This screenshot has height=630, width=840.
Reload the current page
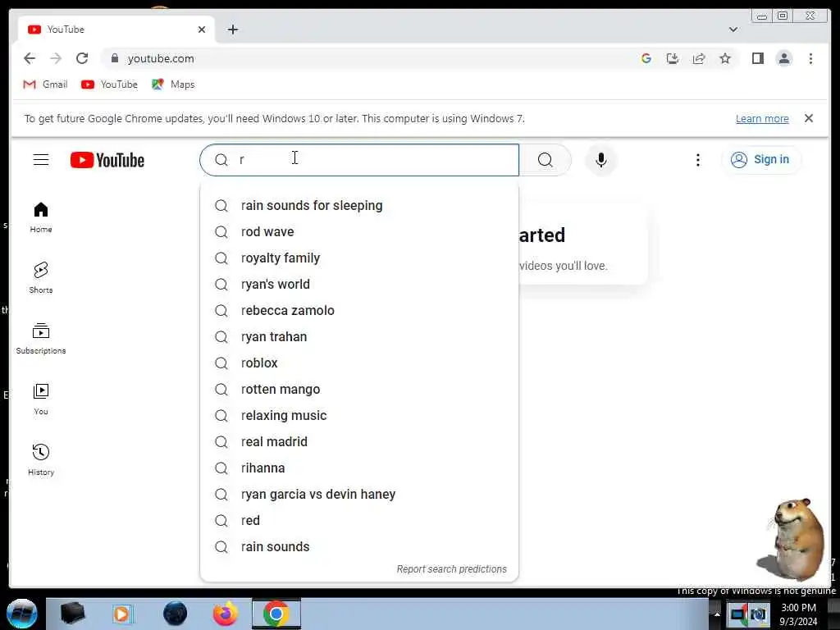pos(82,58)
